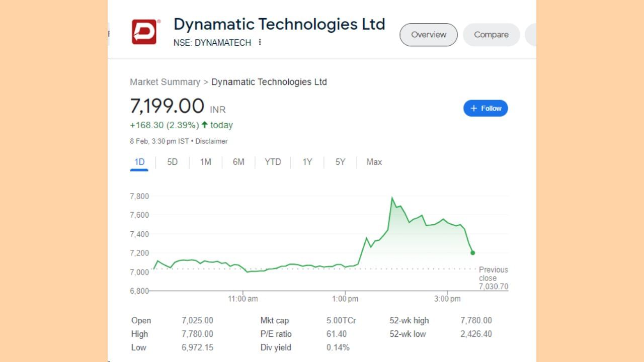Switch chart to 1M range

pos(205,162)
